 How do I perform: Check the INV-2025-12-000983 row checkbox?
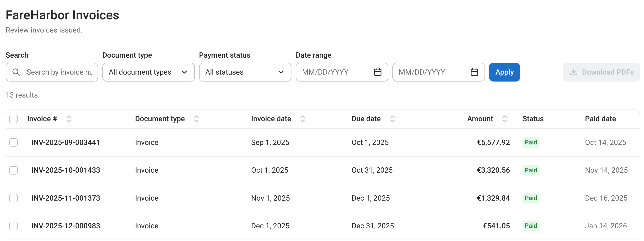(14, 226)
